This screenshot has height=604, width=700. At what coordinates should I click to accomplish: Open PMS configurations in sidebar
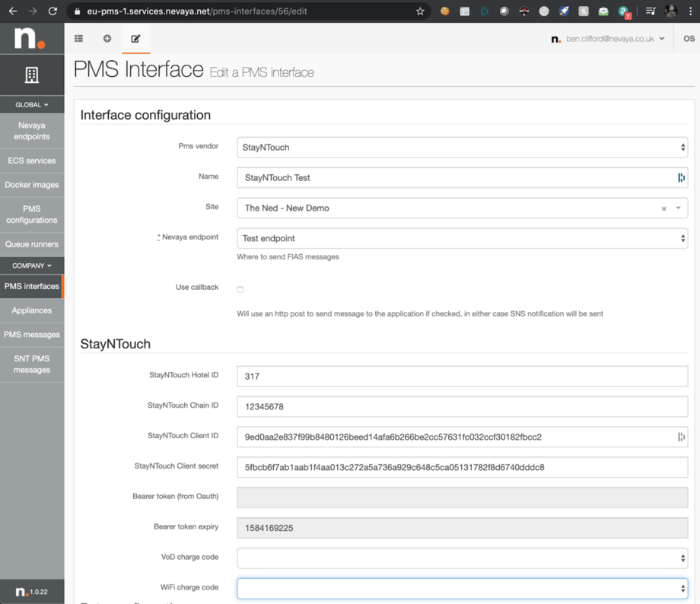[32, 215]
